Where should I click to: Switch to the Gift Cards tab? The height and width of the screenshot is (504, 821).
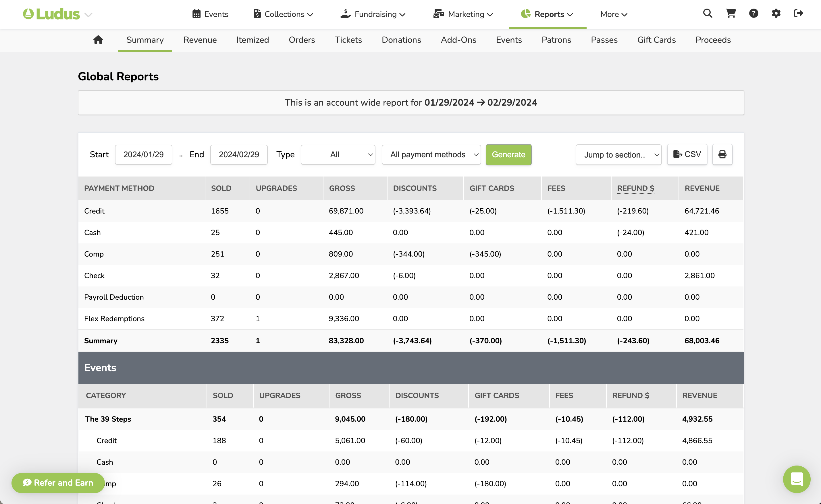point(656,40)
